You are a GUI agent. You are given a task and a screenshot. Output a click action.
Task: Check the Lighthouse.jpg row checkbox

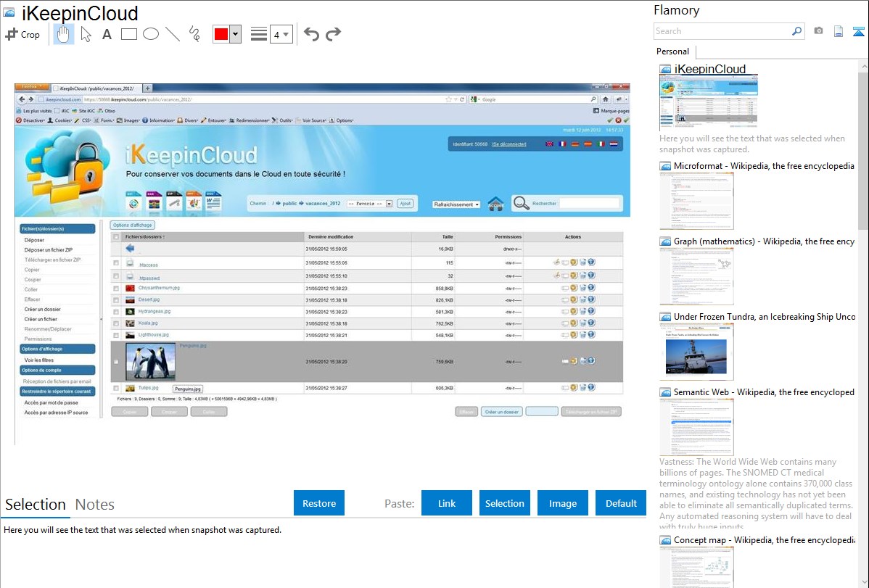tap(116, 335)
